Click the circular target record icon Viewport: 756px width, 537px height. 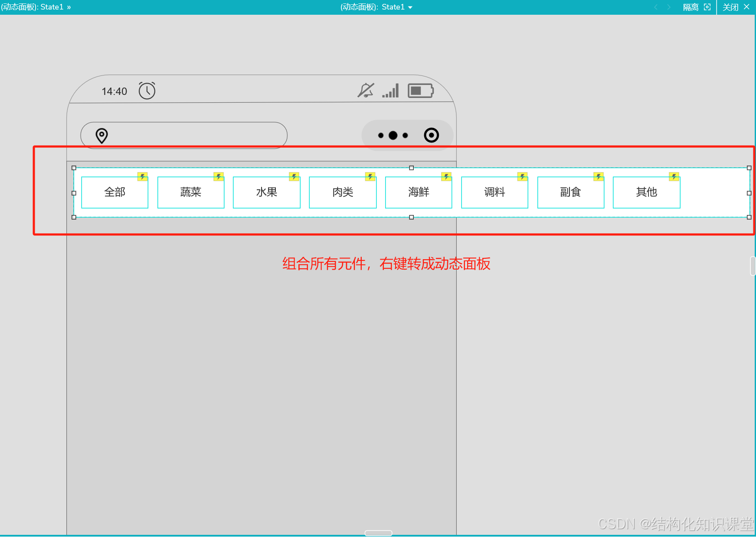(432, 135)
